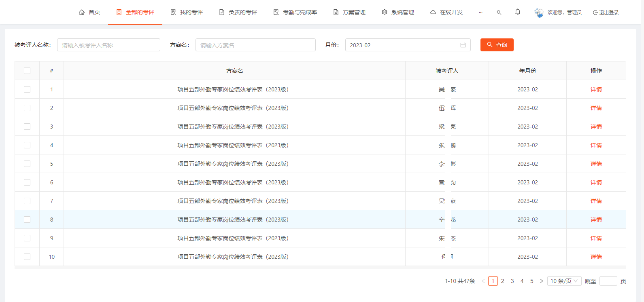Open 详情 link for row 5
Viewport: 644px width, 302px height.
click(x=596, y=164)
